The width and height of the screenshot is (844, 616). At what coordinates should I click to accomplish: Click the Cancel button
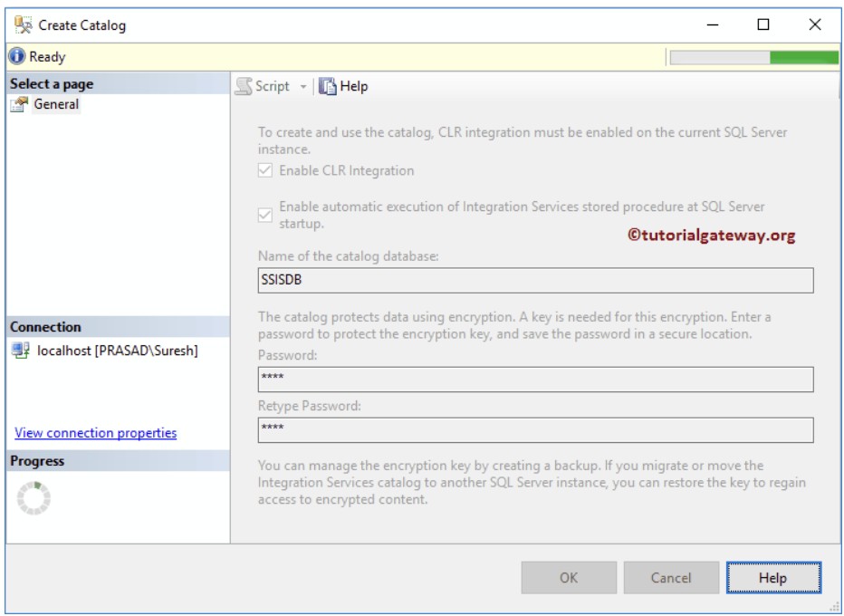pyautogui.click(x=671, y=578)
